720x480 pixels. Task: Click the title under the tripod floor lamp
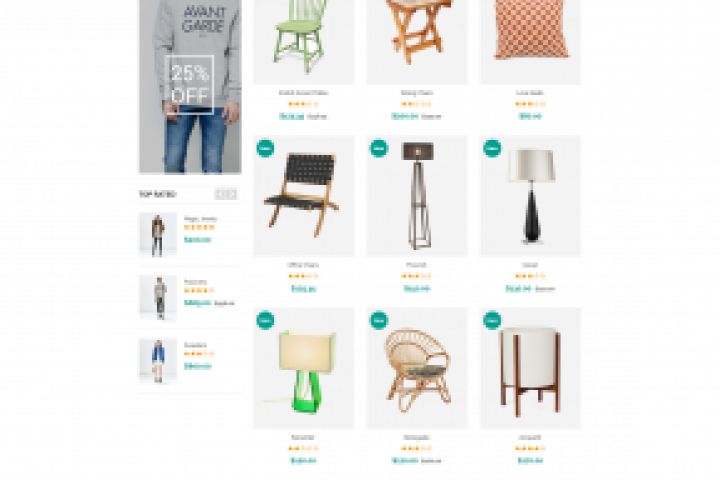416,265
